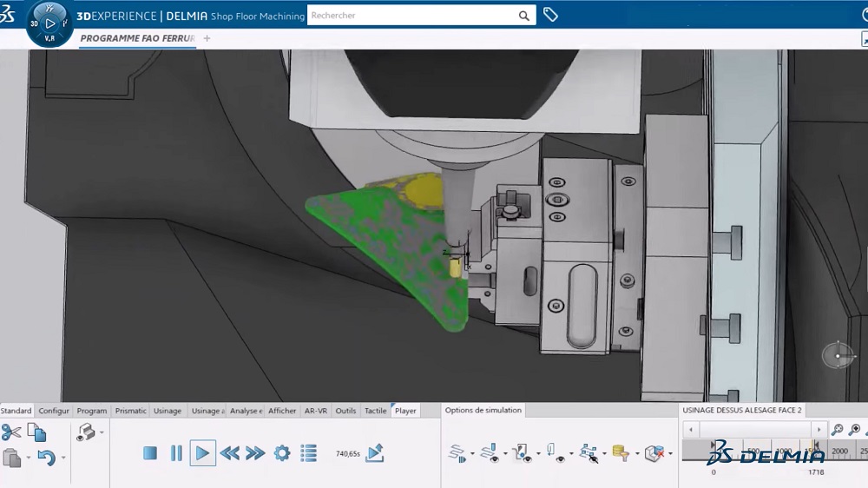
Task: Expand tool visibility options dropdown
Action: (505, 453)
